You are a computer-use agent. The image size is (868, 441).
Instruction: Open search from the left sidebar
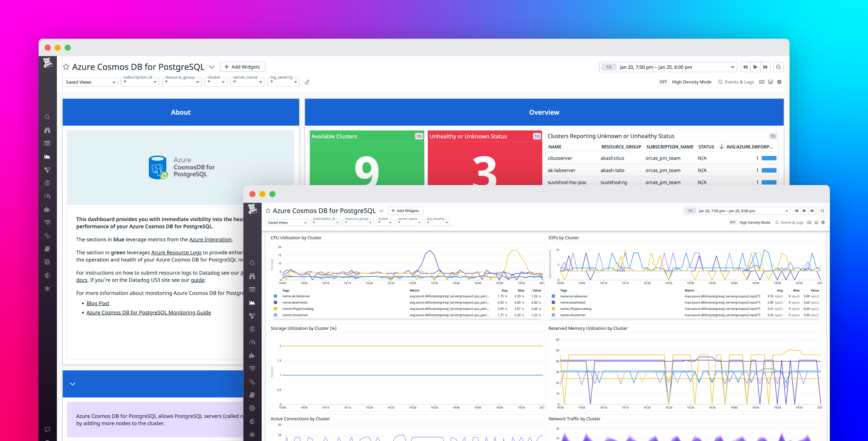click(x=47, y=117)
